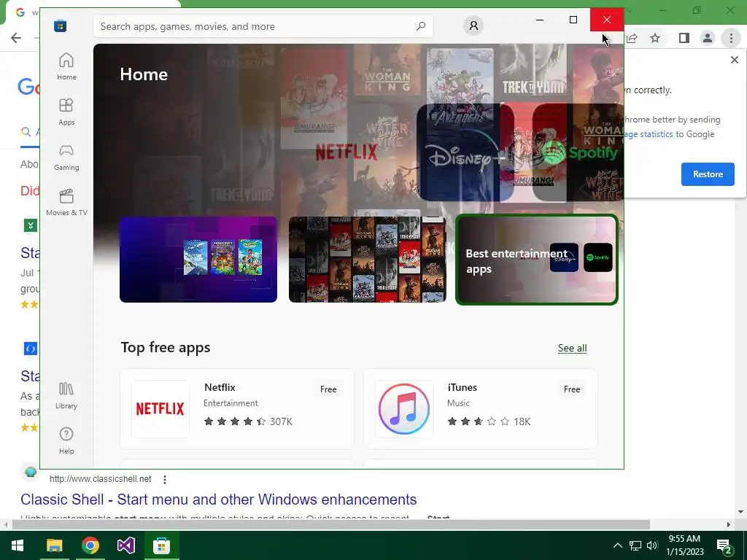Show hidden system tray icons
The width and height of the screenshot is (747, 560).
tap(617, 545)
